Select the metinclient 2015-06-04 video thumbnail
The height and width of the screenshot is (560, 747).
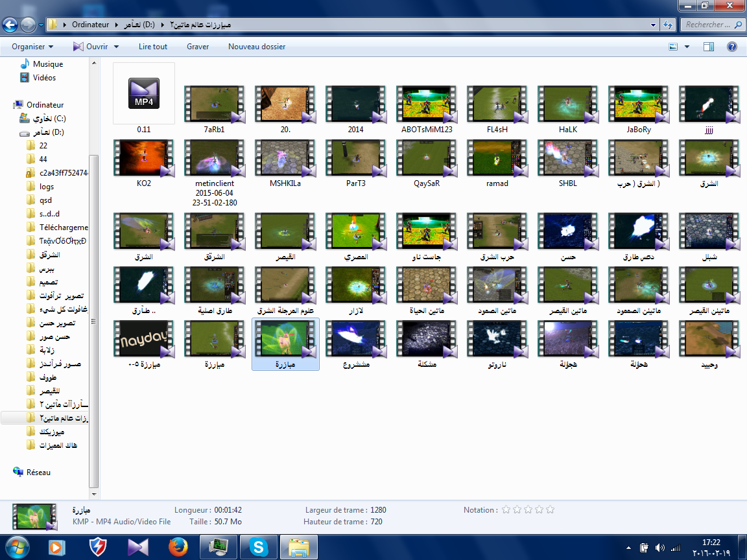[214, 158]
